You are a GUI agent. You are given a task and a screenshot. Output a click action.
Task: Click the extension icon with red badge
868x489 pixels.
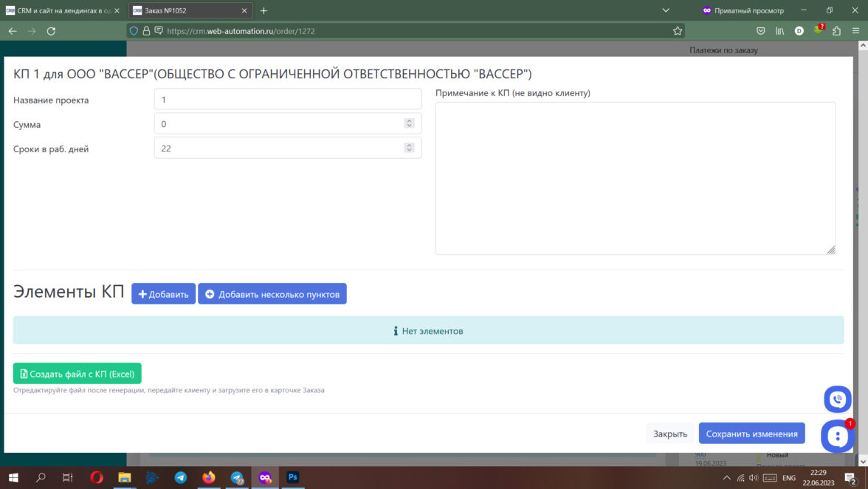pos(818,30)
